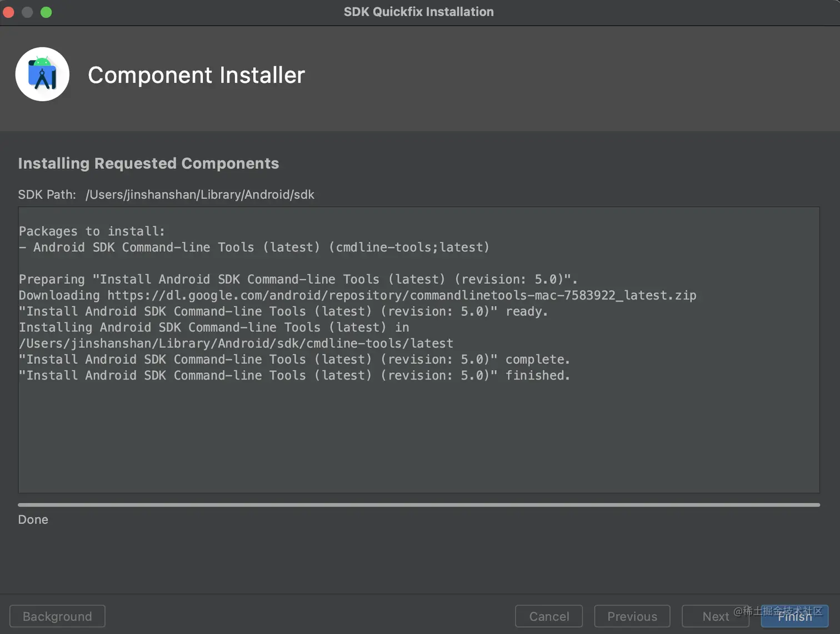Click the Previous button

632,616
